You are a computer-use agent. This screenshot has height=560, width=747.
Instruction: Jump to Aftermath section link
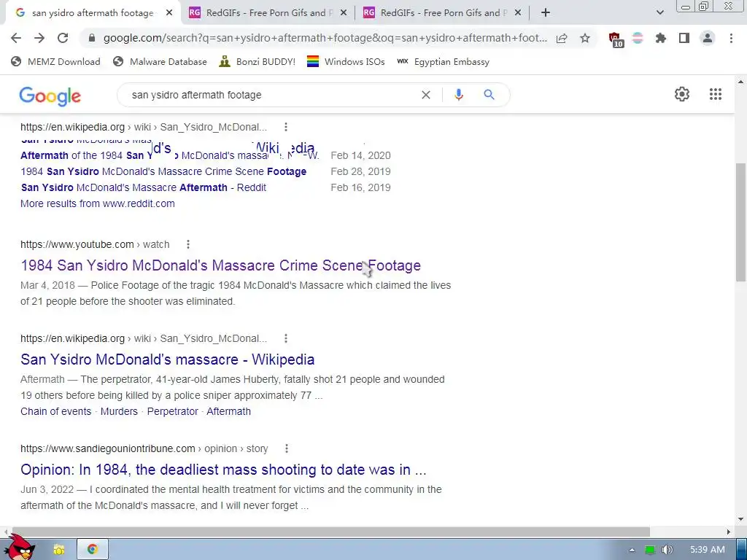[x=228, y=411]
